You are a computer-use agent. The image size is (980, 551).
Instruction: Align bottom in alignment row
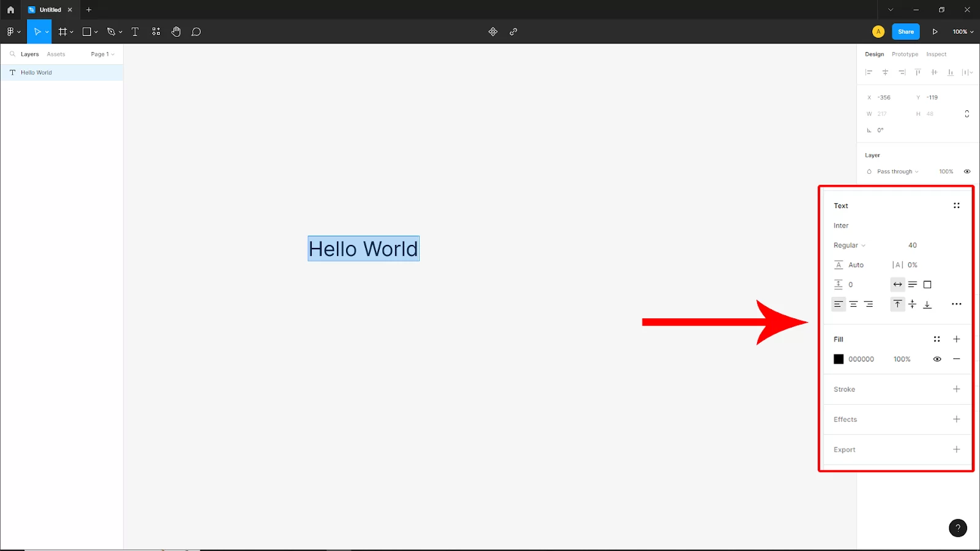point(951,72)
